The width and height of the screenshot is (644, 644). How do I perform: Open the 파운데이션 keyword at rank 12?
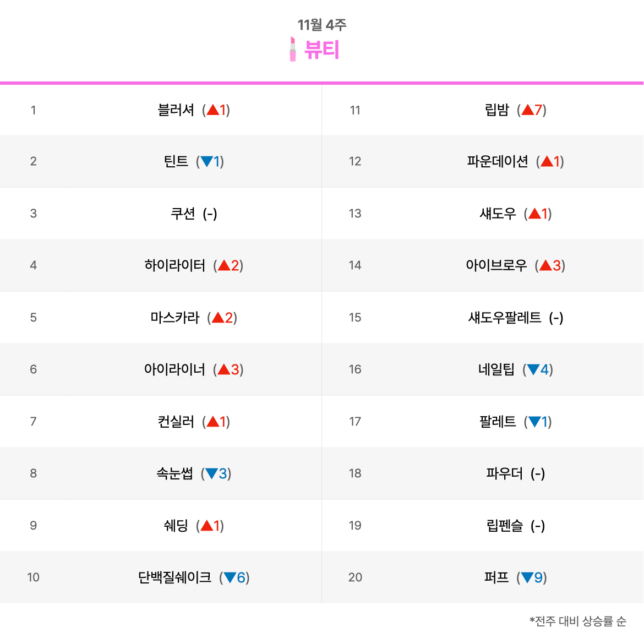498,161
